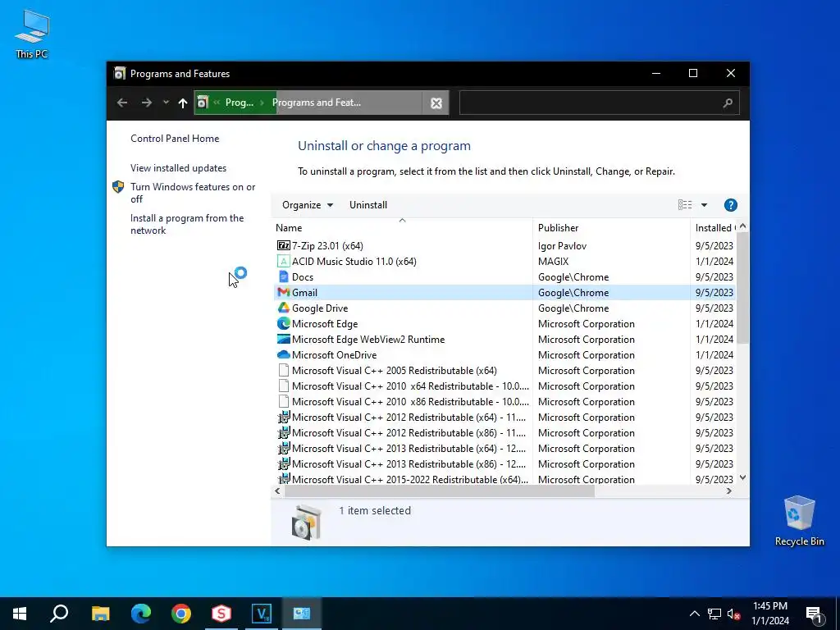
Task: Select Visual C++ 2012 Redistributable (x86)
Action: click(x=504, y=433)
